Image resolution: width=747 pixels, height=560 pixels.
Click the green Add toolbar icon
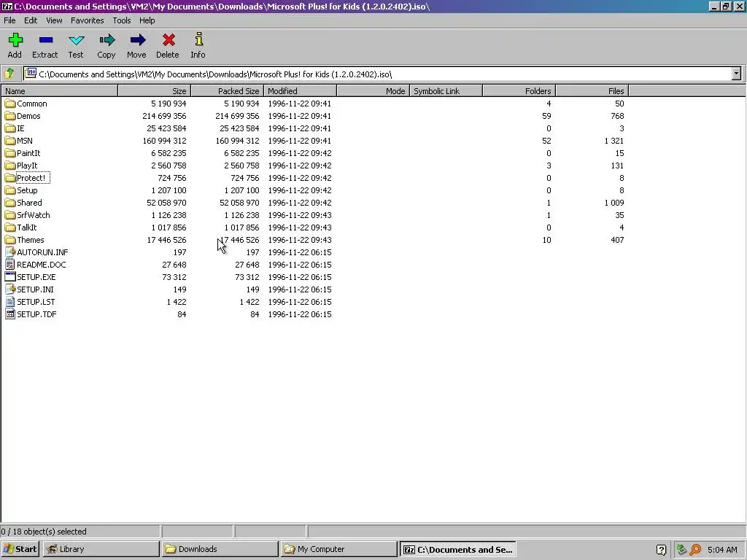pos(15,40)
